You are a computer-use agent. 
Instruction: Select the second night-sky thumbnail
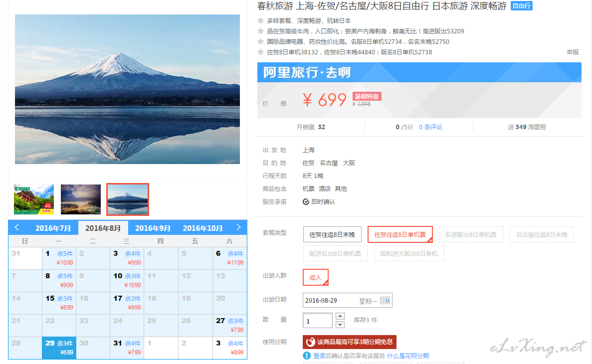click(x=81, y=199)
